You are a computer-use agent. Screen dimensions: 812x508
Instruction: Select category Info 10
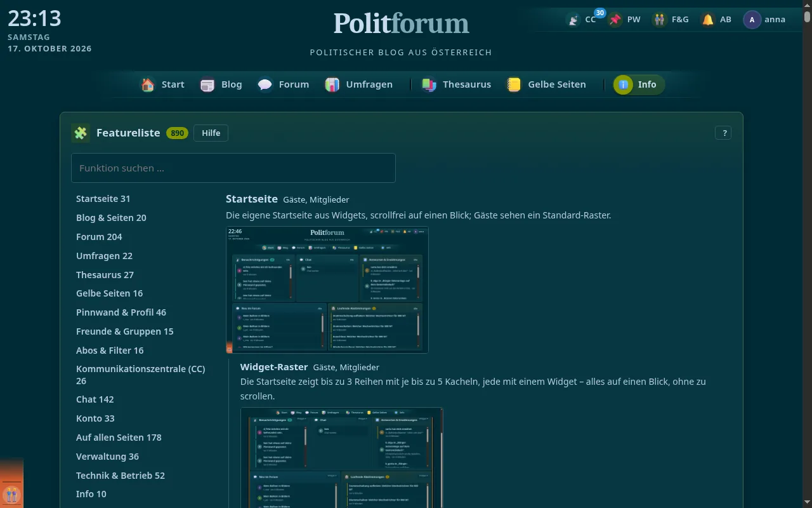(x=91, y=494)
